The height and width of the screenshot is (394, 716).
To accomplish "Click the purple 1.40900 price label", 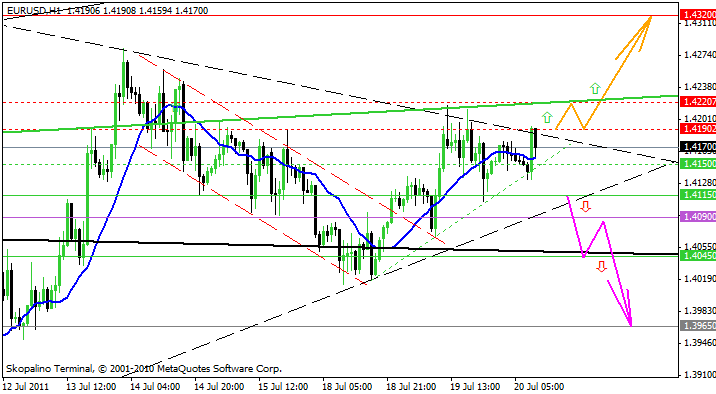I will [698, 217].
